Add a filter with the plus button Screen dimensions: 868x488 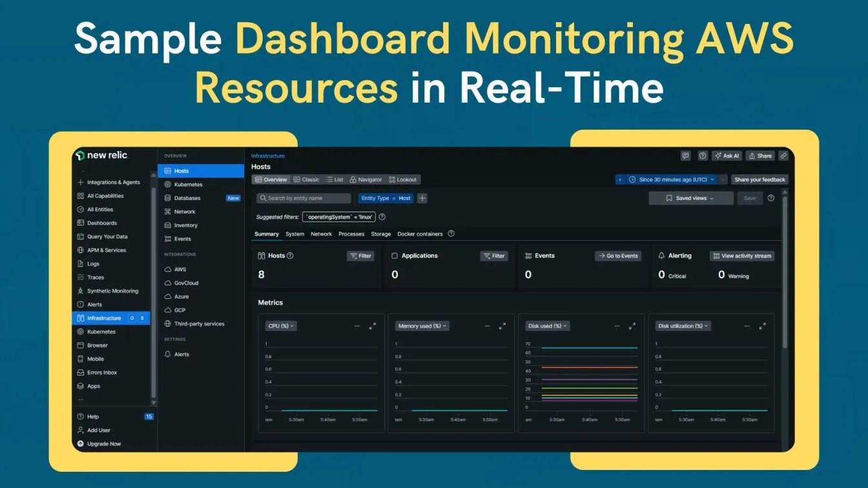click(x=422, y=198)
